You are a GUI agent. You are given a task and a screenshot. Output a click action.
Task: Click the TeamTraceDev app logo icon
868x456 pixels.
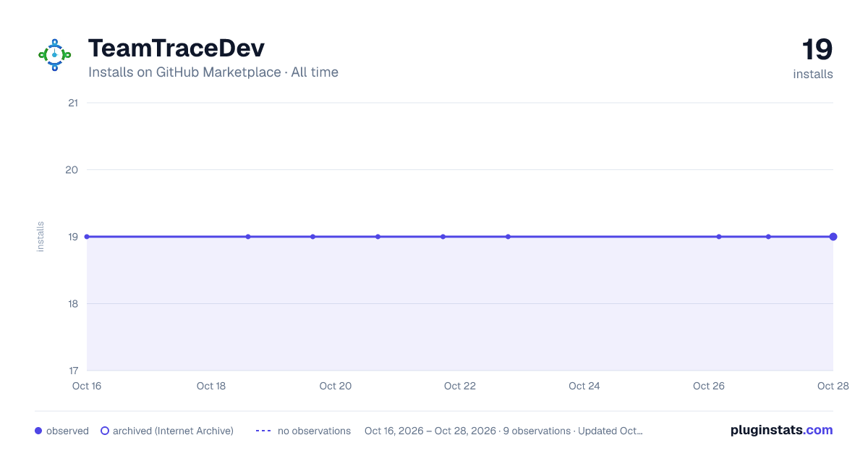click(54, 55)
